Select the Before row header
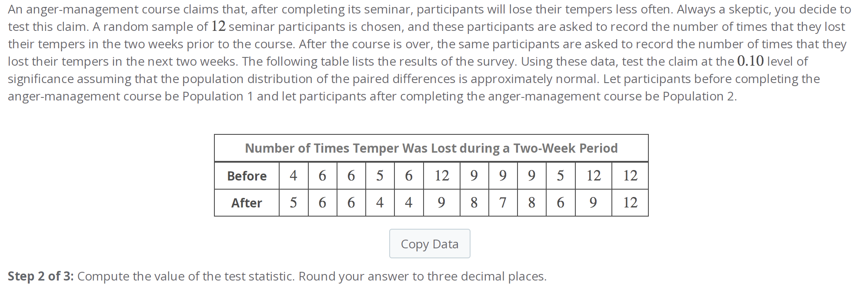The height and width of the screenshot is (294, 868). (247, 176)
